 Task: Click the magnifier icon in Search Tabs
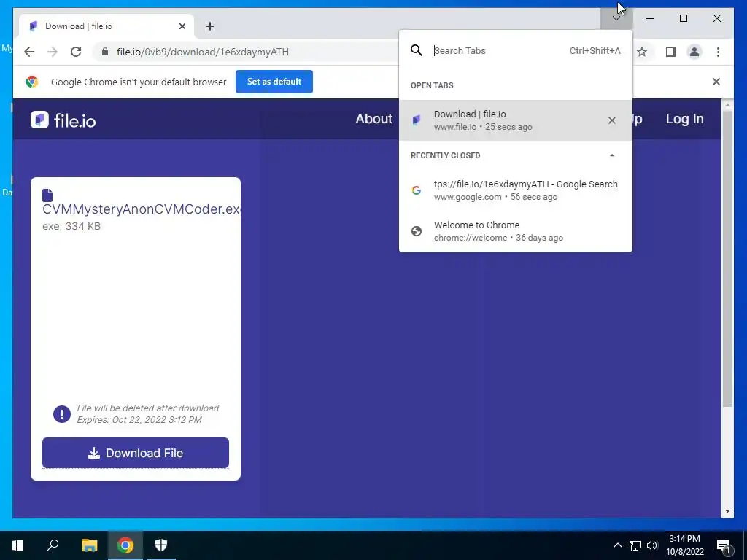(x=417, y=50)
